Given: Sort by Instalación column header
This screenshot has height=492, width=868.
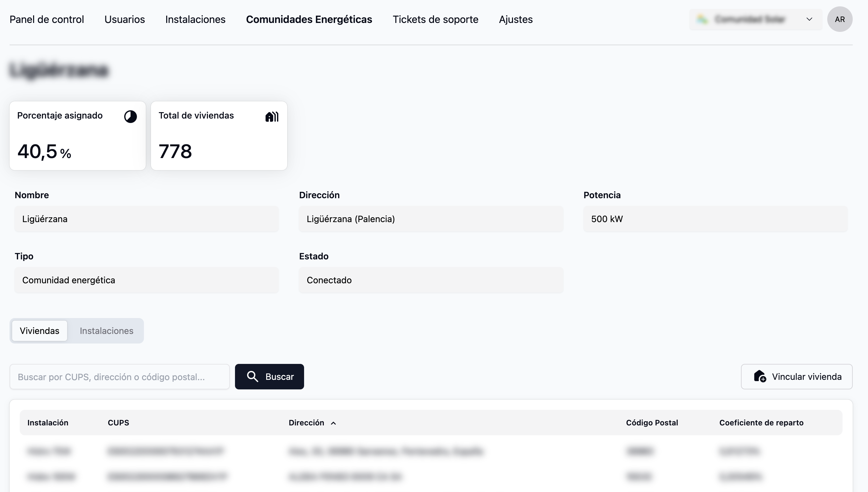Looking at the screenshot, I should 48,423.
